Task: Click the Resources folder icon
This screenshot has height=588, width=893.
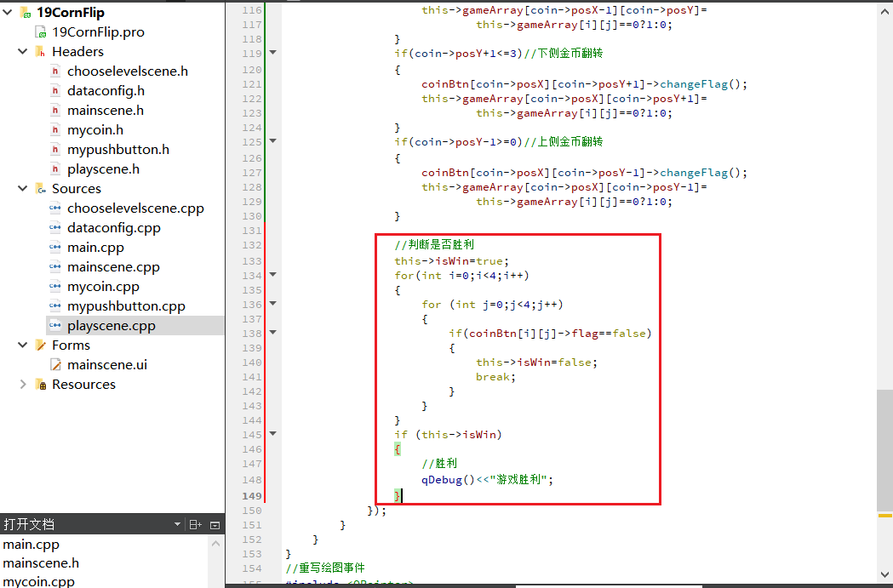Action: click(x=40, y=385)
